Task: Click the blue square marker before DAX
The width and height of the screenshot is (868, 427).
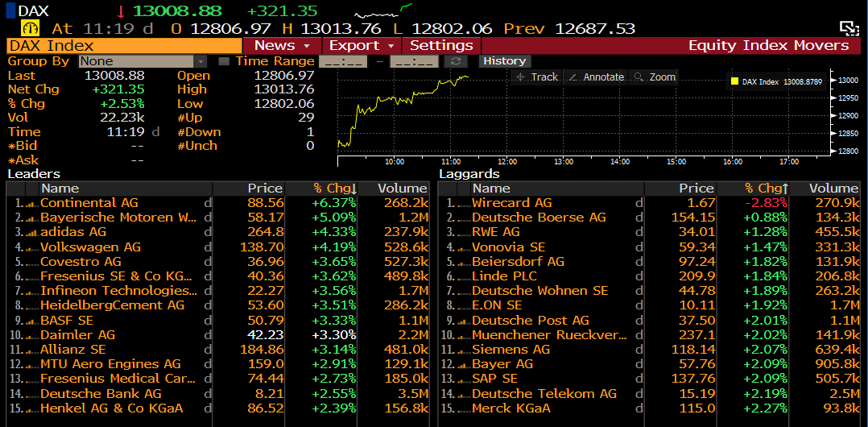Action: pyautogui.click(x=10, y=10)
